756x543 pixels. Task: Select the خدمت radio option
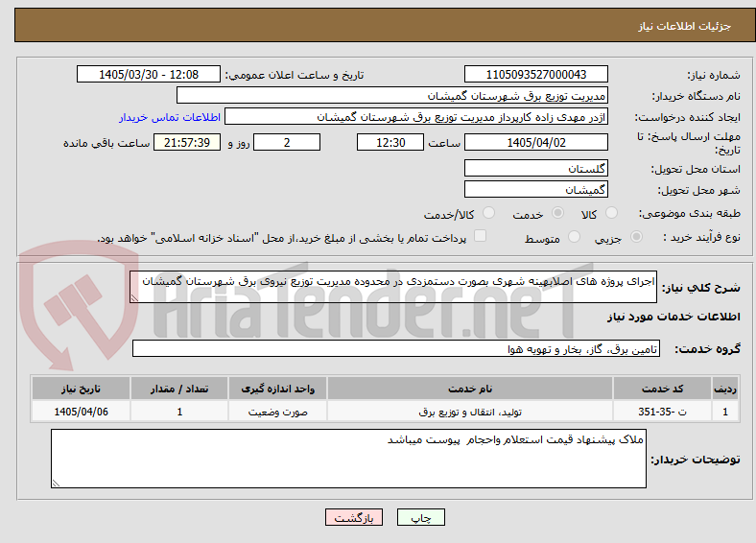pos(557,213)
